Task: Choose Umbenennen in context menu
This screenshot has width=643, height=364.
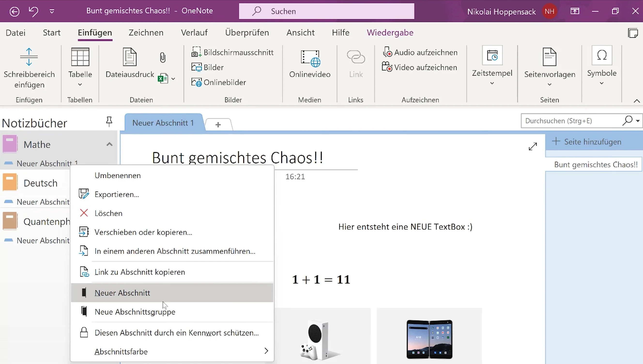Action: (172, 175)
